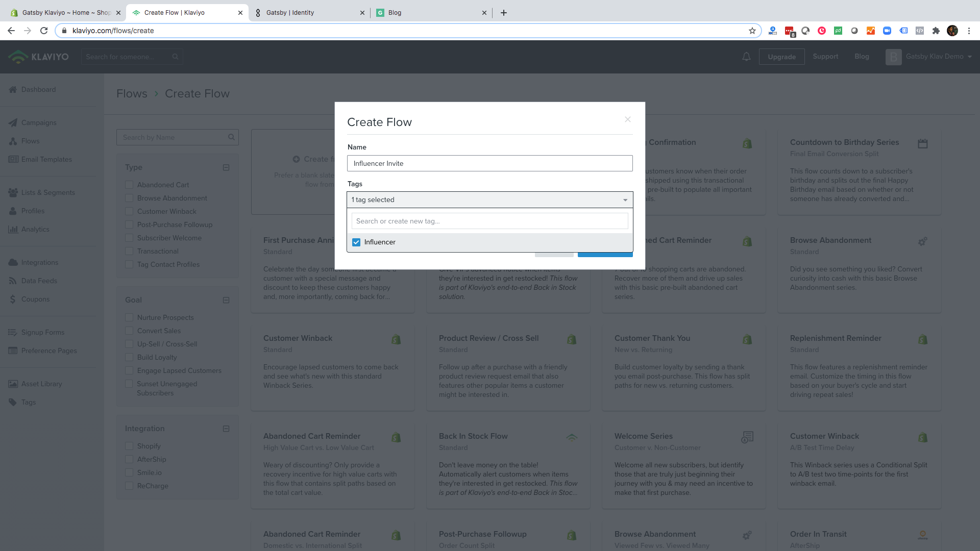Collapse the Goal filter section
980x551 pixels.
(226, 300)
